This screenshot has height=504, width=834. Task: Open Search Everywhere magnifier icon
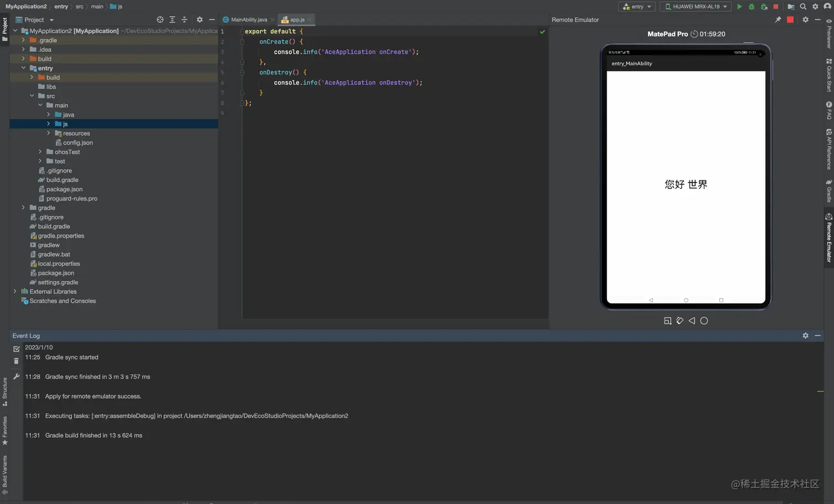click(x=803, y=7)
